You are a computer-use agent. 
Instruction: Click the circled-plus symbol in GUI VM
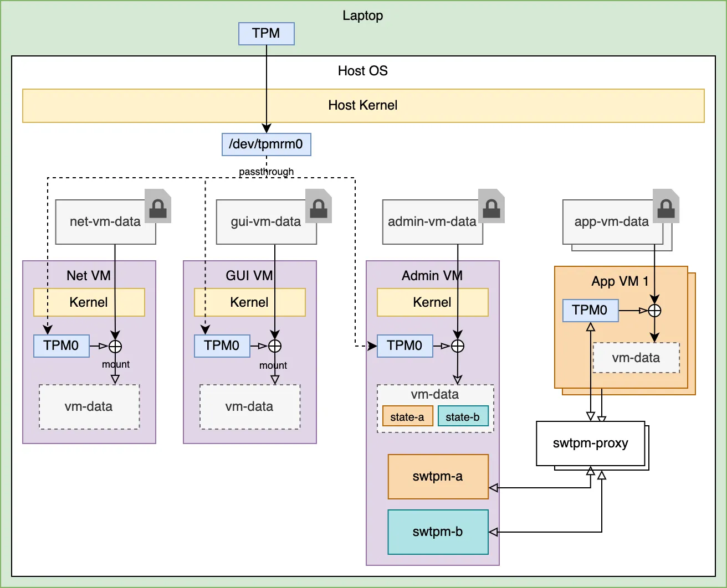(275, 347)
